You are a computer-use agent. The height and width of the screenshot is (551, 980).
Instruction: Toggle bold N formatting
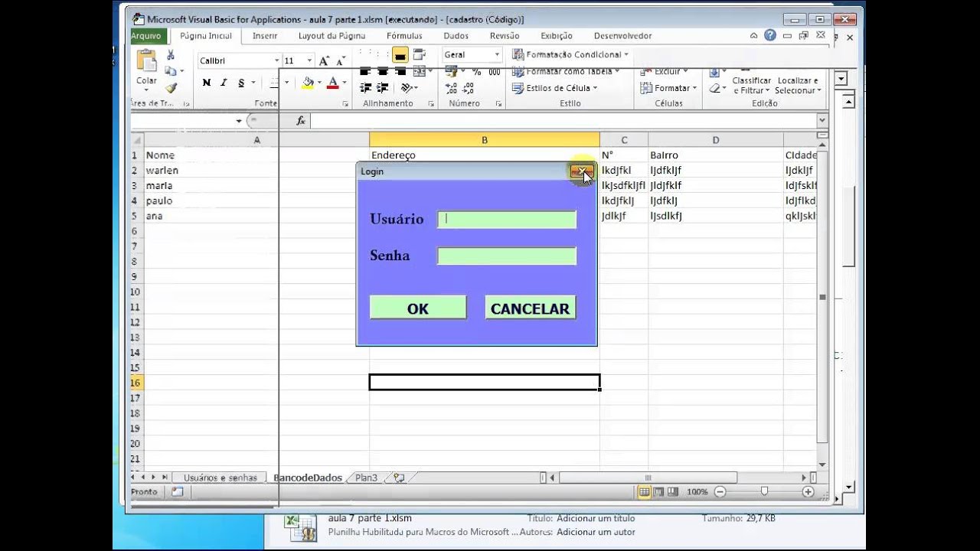(x=206, y=83)
